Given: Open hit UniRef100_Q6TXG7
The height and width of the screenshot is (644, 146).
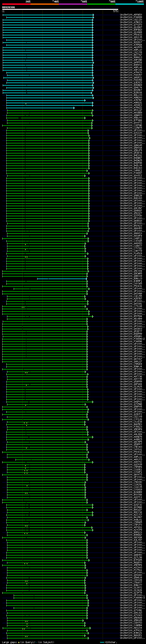Looking at the screenshot, I should coord(131,359).
